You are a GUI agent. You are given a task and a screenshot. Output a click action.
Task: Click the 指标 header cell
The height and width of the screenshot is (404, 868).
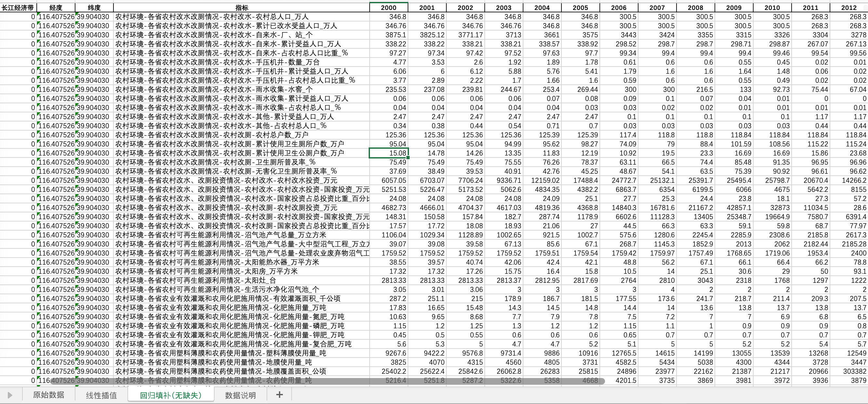pyautogui.click(x=241, y=7)
